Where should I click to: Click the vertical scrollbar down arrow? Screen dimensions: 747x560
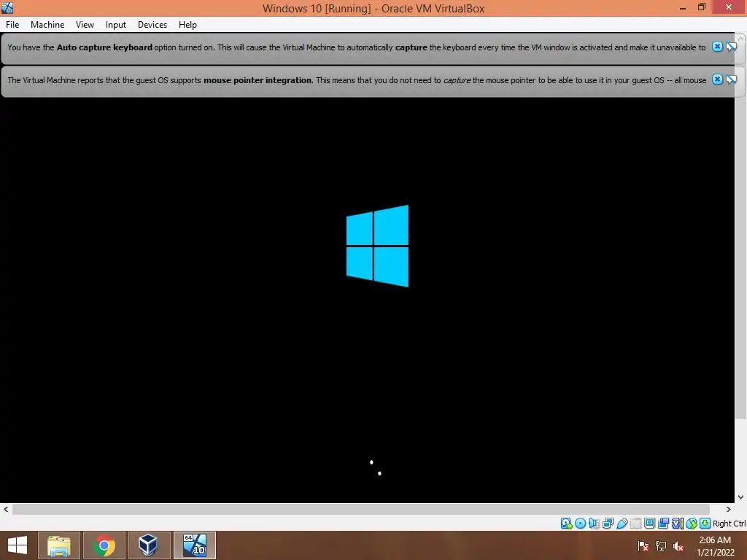(741, 497)
